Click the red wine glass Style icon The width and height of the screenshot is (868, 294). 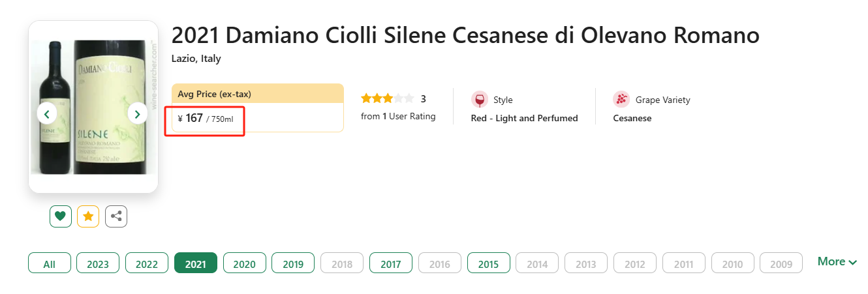click(x=480, y=100)
